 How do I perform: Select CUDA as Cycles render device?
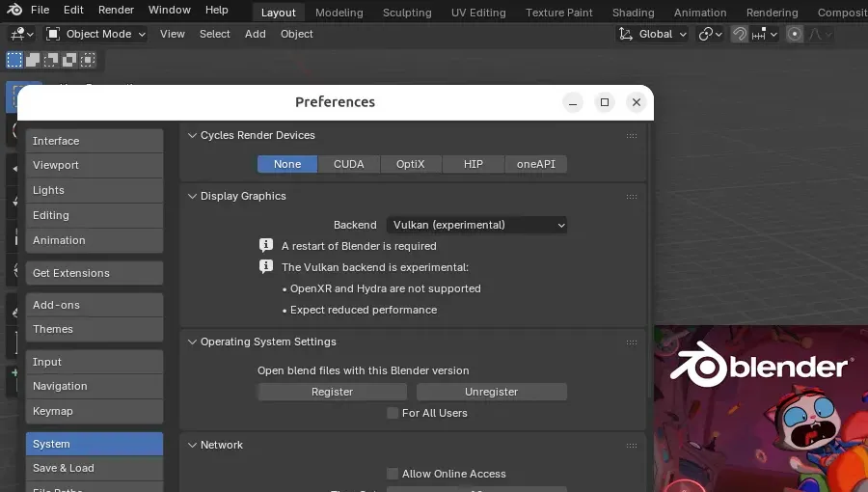349,164
